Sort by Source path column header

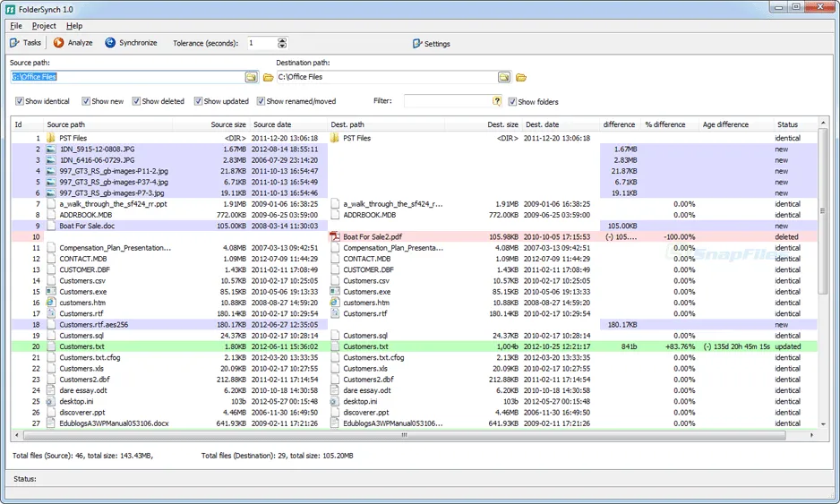(108, 124)
